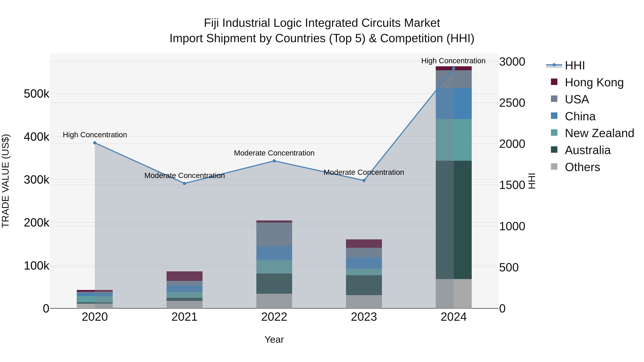This screenshot has height=362, width=644.
Task: Click the China segment in 2024 bar
Action: (x=454, y=104)
